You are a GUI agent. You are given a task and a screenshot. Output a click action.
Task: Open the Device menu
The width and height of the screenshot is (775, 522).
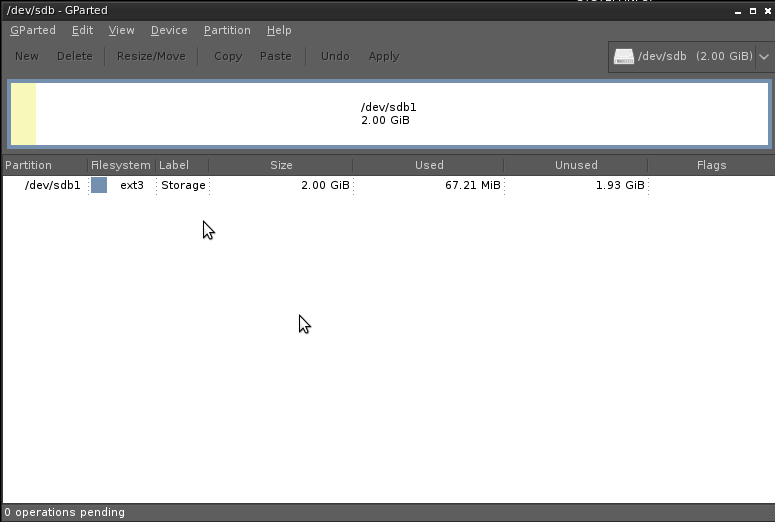tap(169, 30)
